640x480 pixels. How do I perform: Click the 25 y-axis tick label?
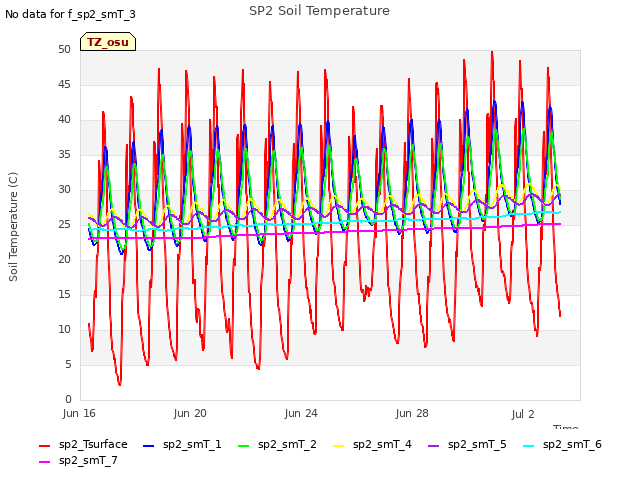pyautogui.click(x=64, y=224)
